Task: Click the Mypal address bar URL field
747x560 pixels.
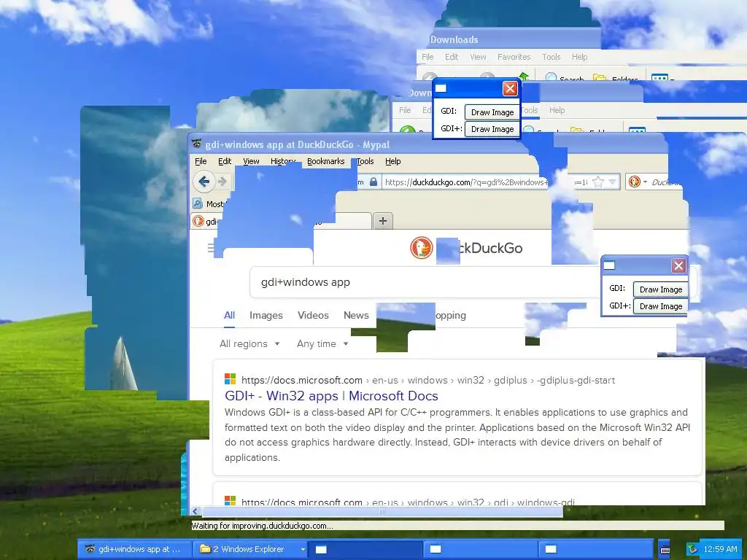Action: pyautogui.click(x=465, y=182)
